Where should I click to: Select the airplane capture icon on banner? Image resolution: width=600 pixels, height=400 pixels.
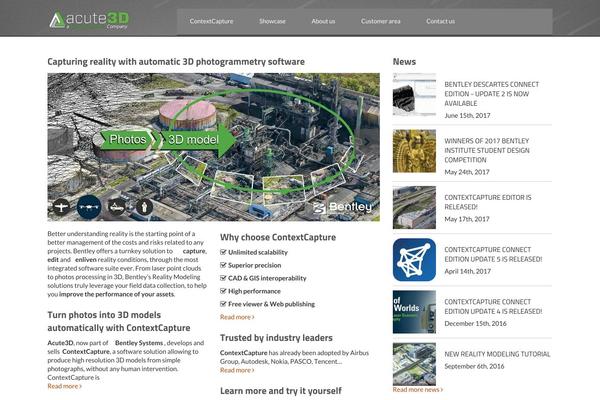click(x=61, y=207)
